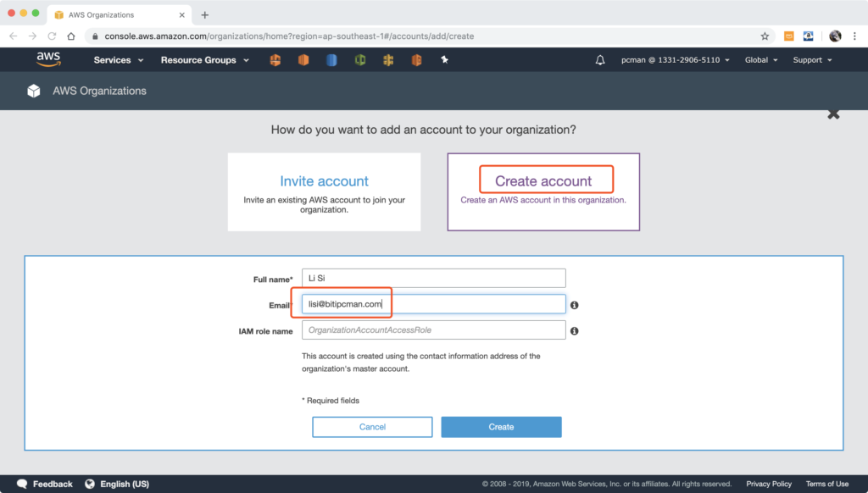Open the yellow service shortcut icon
868x493 pixels.
click(x=388, y=60)
